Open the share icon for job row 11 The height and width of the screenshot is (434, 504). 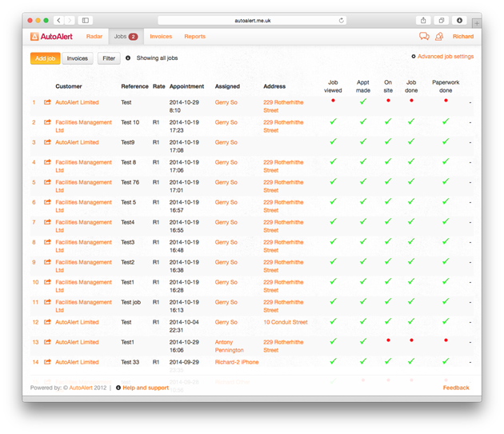(x=47, y=302)
